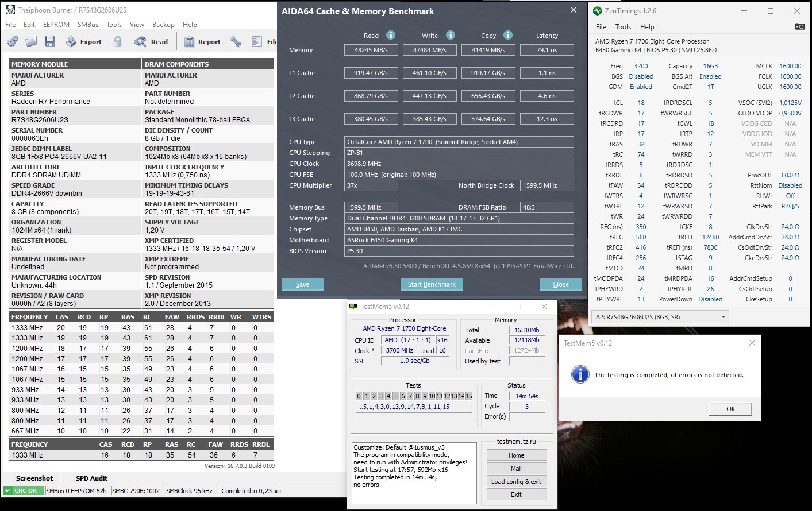812x511 pixels.
Task: Close the AIDA64 Cache & Memory Benchmark window
Action: click(573, 10)
